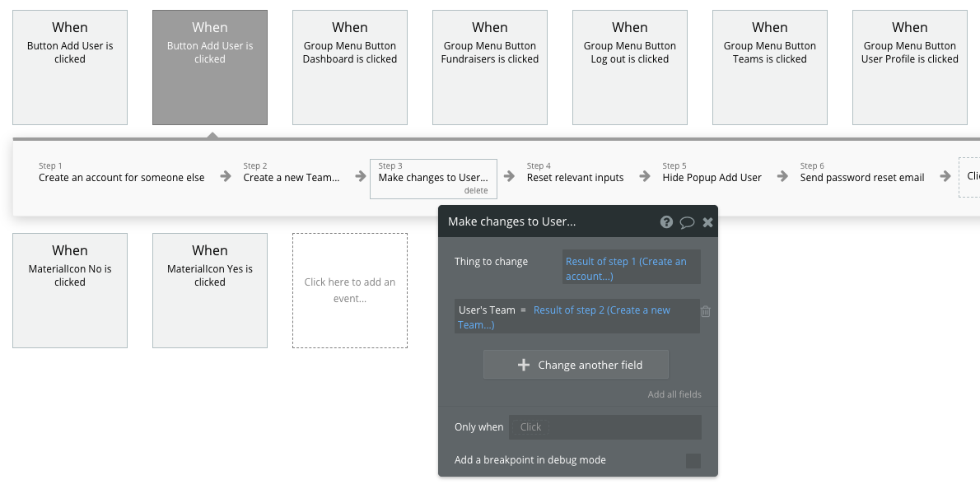
Task: Click the plus icon on Change another field
Action: [523, 365]
